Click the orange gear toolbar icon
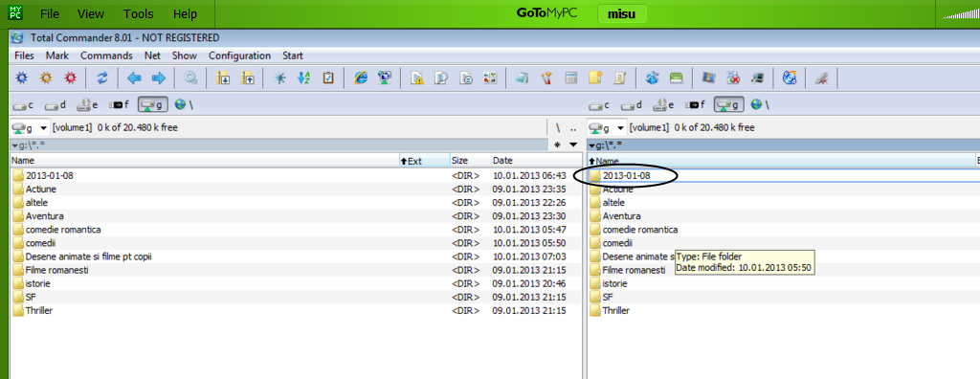Viewport: 980px width, 379px height. click(46, 78)
